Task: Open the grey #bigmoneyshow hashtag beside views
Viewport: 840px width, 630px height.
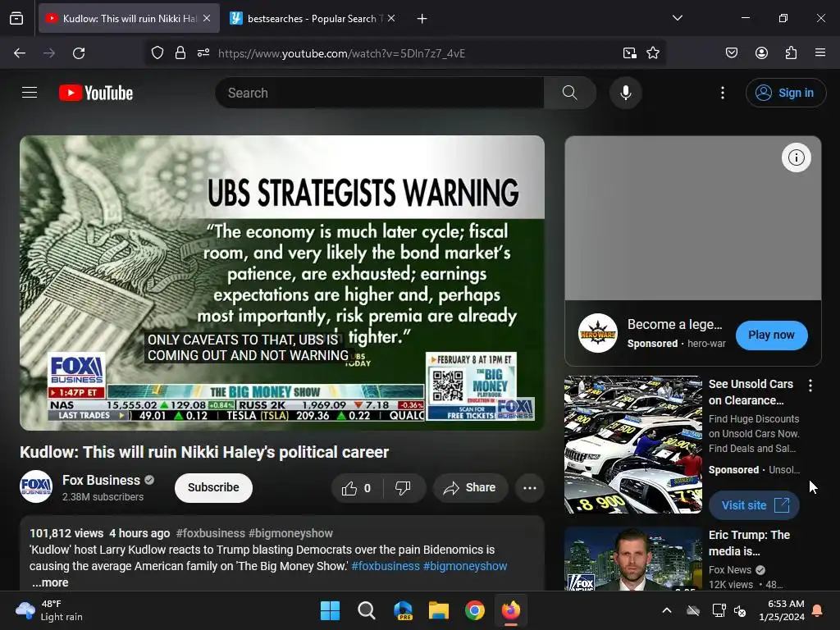Action: 290,533
